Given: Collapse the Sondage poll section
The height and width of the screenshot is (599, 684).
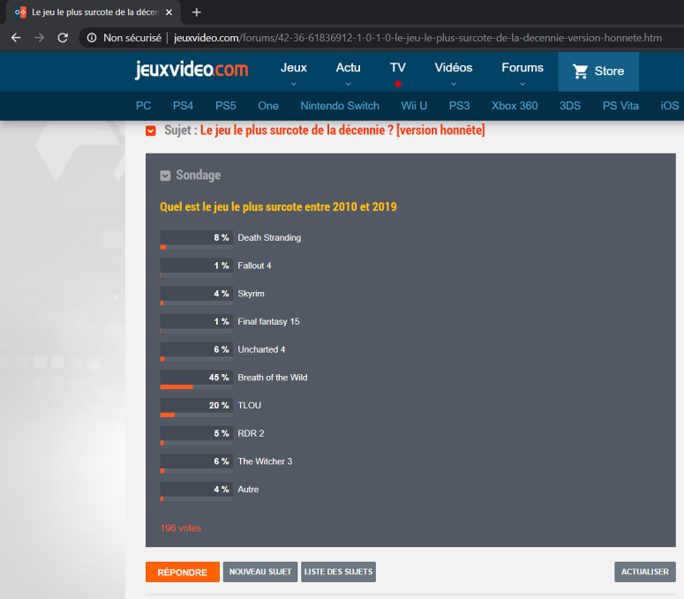Looking at the screenshot, I should click(165, 176).
